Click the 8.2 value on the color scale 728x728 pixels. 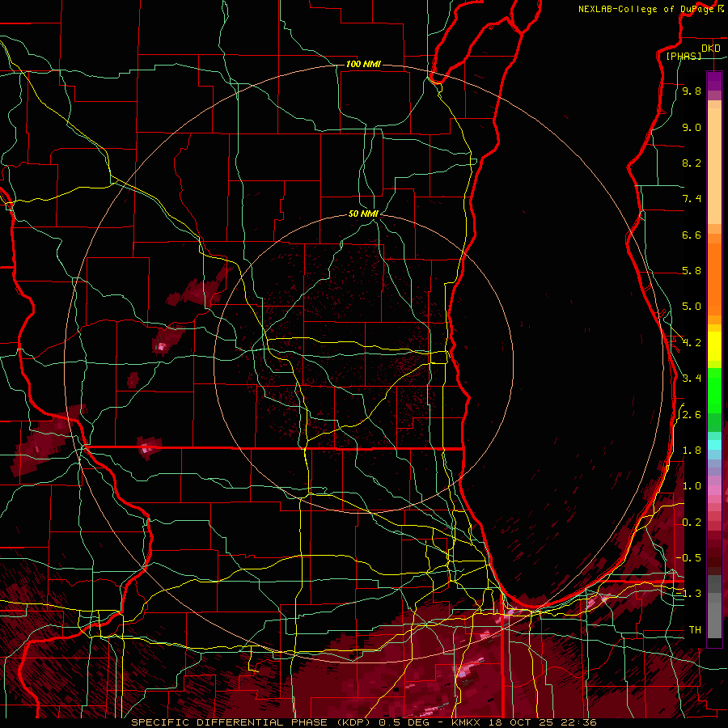point(692,163)
